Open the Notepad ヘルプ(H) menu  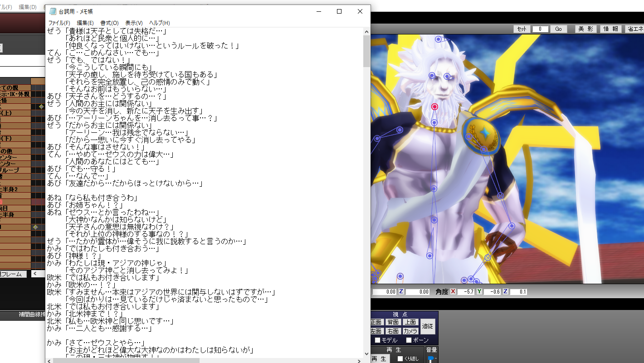point(160,23)
